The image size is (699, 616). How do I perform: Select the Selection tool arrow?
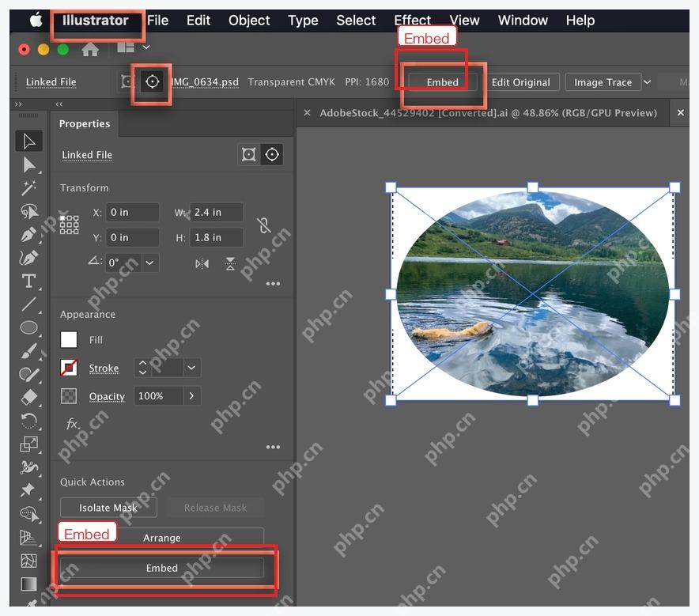[x=29, y=141]
